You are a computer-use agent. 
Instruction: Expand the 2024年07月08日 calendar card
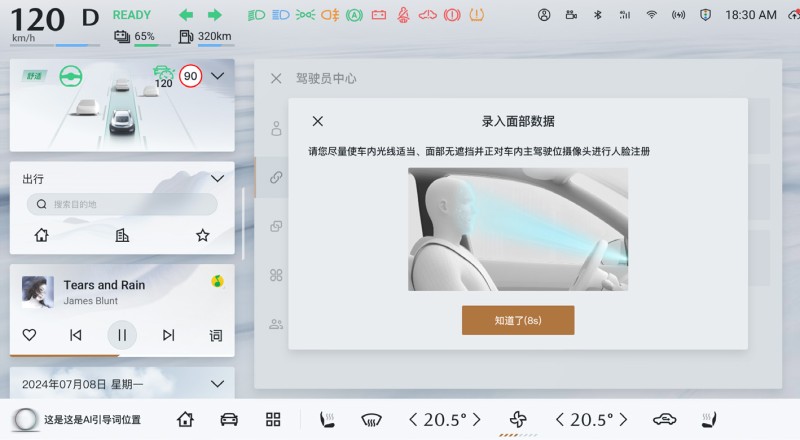217,384
